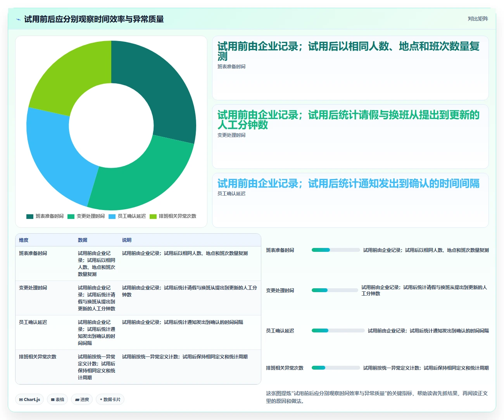The image size is (504, 420).
Task: Click the 排班相关异常次数 progress bar
Action: point(336,368)
